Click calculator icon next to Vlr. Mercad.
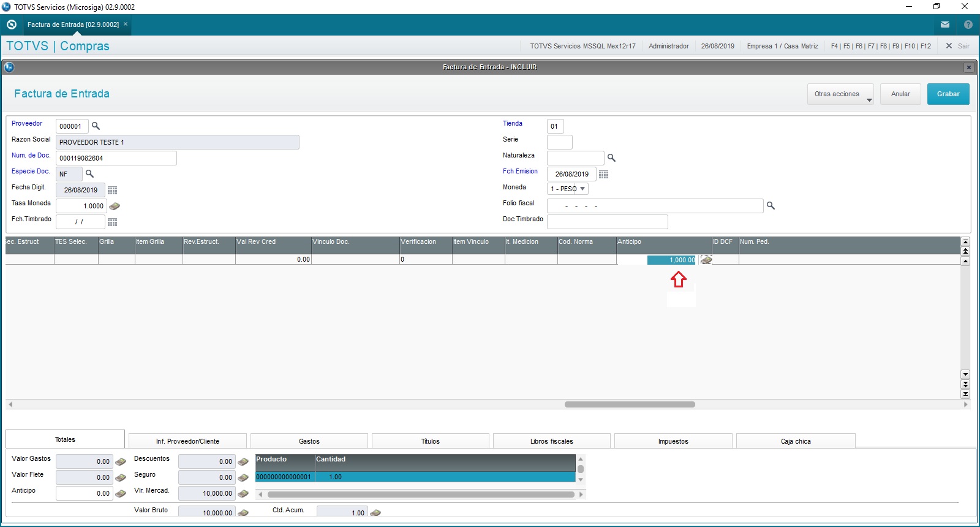This screenshot has height=527, width=980. pos(243,493)
